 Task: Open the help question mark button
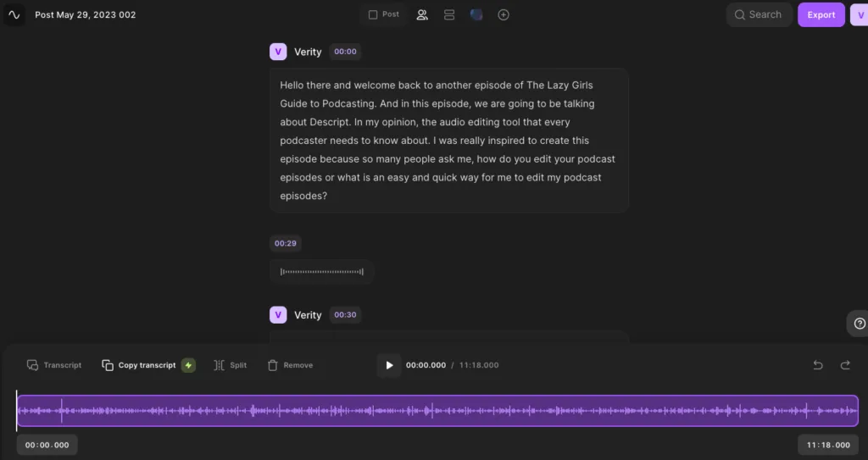coord(860,324)
